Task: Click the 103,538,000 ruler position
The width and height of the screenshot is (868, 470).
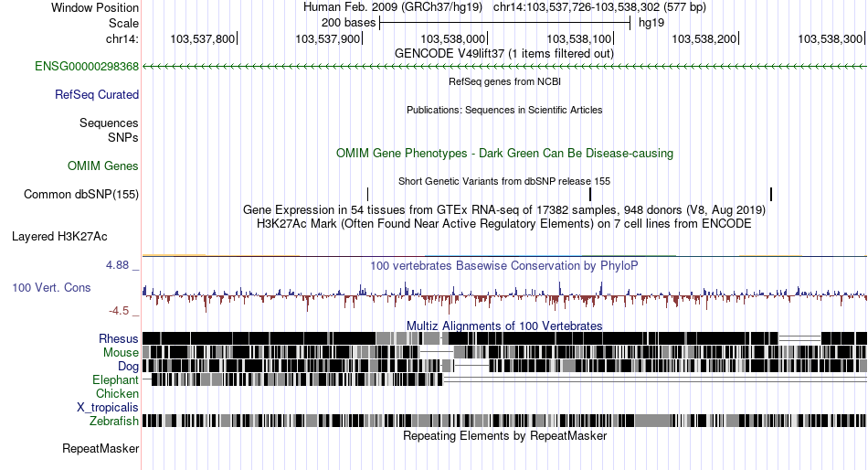Action: (x=453, y=38)
